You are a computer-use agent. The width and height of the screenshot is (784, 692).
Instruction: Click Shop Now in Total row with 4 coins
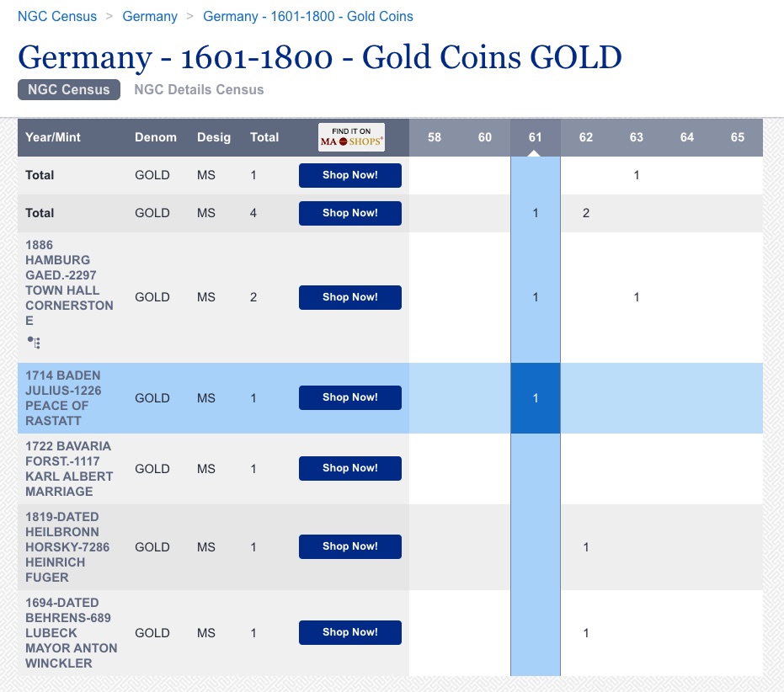tap(350, 213)
